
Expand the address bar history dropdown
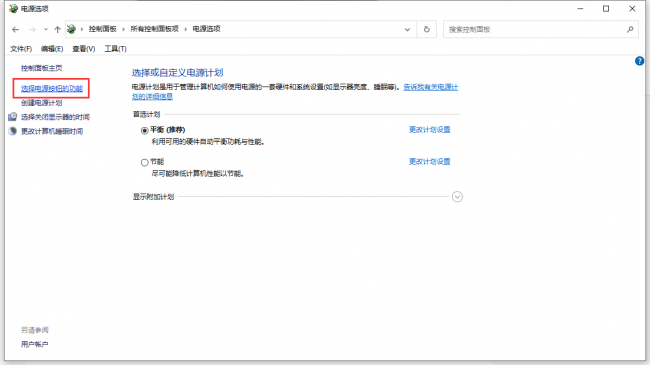407,29
